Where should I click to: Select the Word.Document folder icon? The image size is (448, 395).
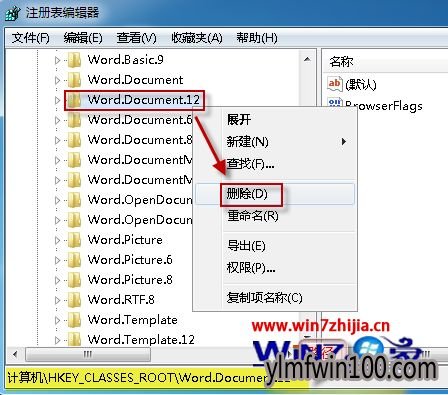74,80
